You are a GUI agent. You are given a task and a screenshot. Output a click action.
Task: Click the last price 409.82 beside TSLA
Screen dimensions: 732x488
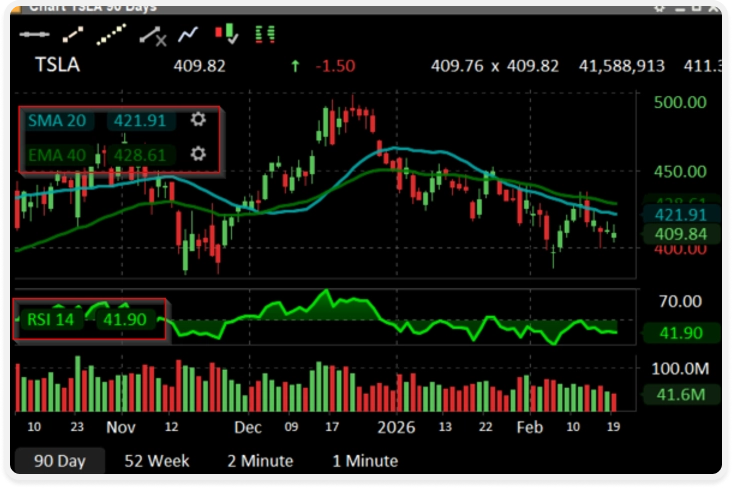[x=199, y=66]
